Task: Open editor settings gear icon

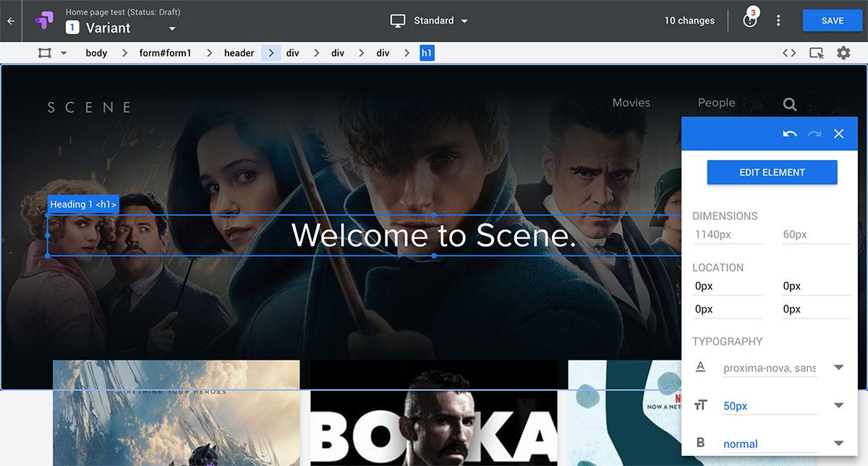Action: (x=843, y=53)
